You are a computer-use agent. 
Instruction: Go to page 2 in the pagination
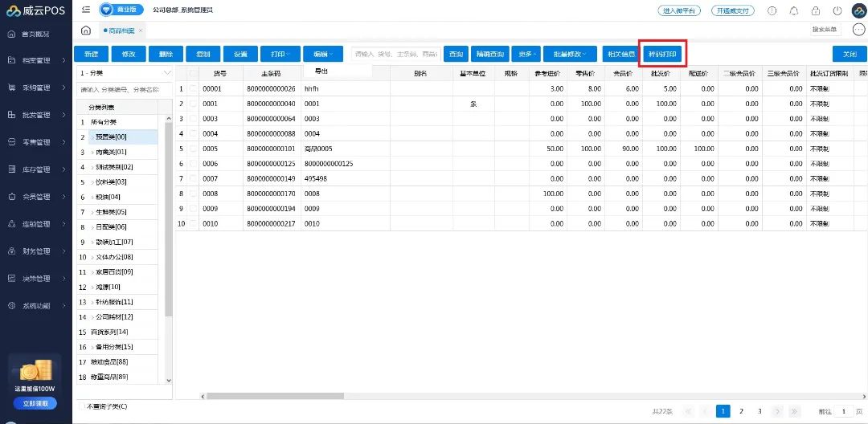click(741, 411)
